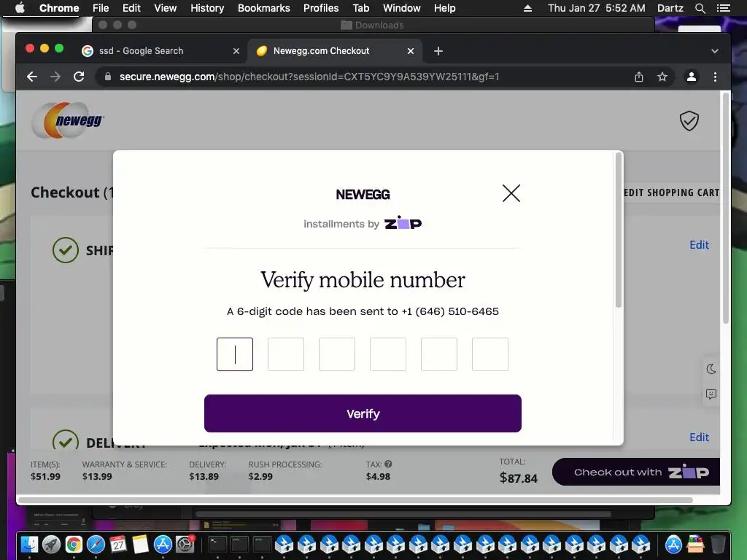747x560 pixels.
Task: Click the address bar URL
Action: pos(309,77)
